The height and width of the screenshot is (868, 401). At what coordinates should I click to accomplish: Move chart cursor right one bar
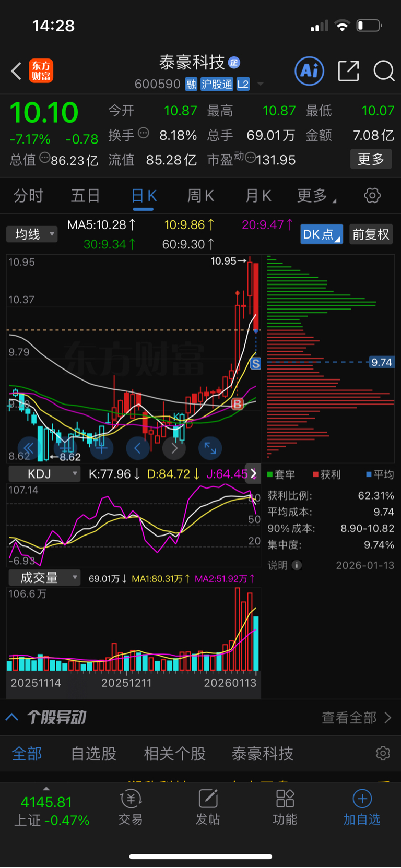click(174, 448)
